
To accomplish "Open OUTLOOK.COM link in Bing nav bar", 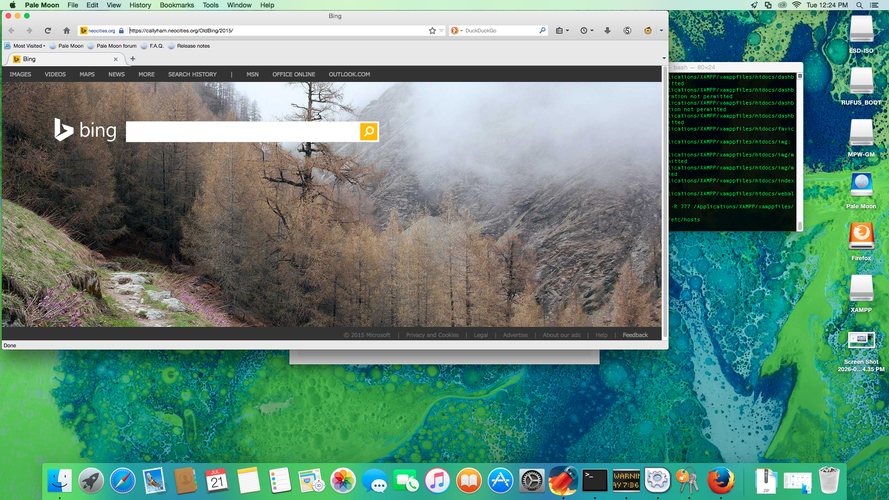I will (x=349, y=74).
